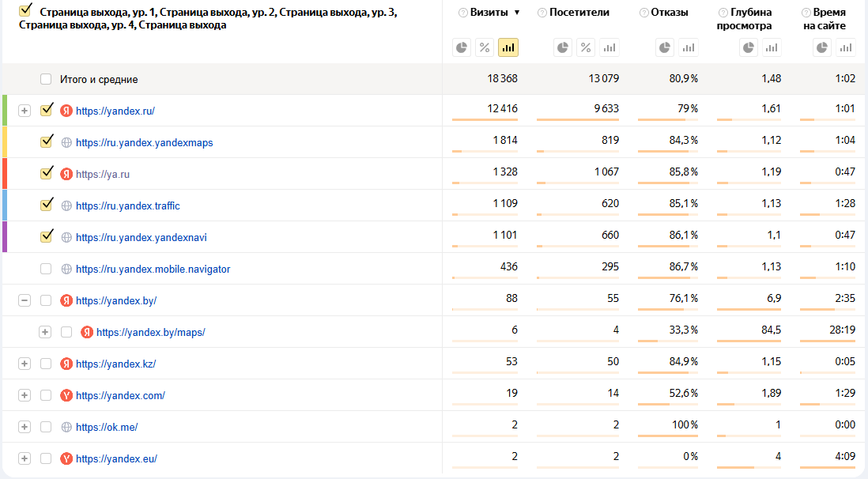
Task: Uncheck the https://ya.ru row checkbox
Action: (x=47, y=173)
